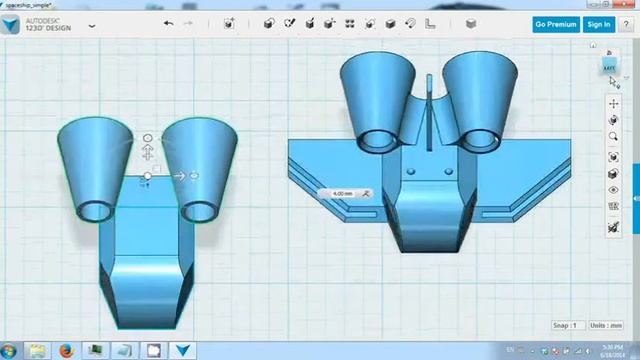Switch to 123D Design taskbar button

182,351
